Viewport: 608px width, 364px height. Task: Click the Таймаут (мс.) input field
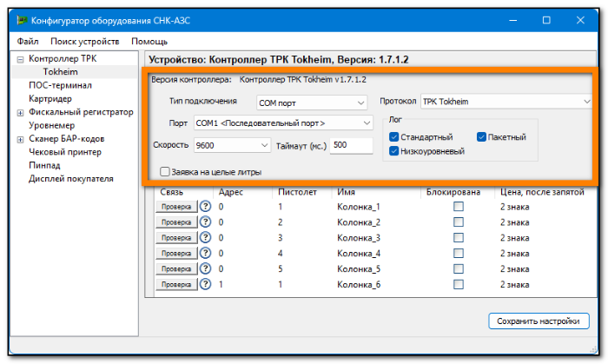[x=351, y=145]
